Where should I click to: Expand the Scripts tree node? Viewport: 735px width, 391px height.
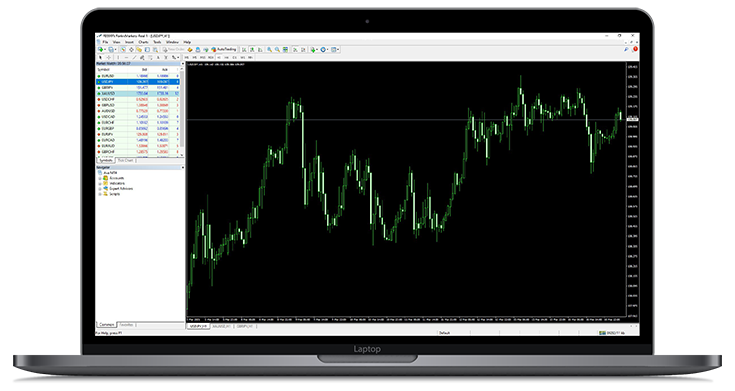[x=100, y=194]
